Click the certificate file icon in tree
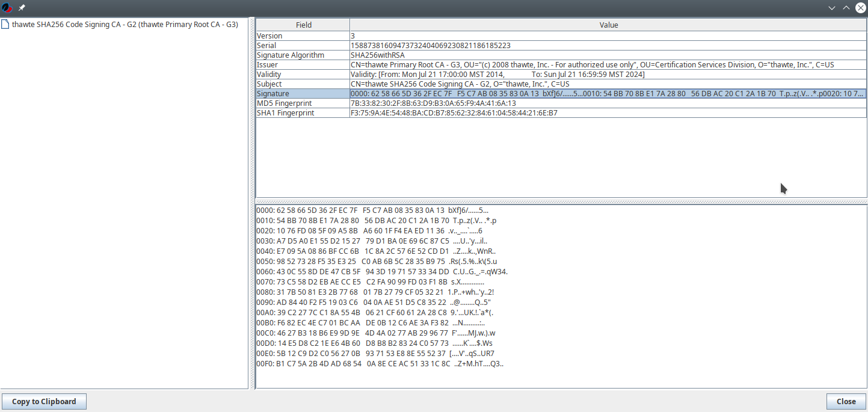The width and height of the screenshot is (868, 412). point(5,25)
